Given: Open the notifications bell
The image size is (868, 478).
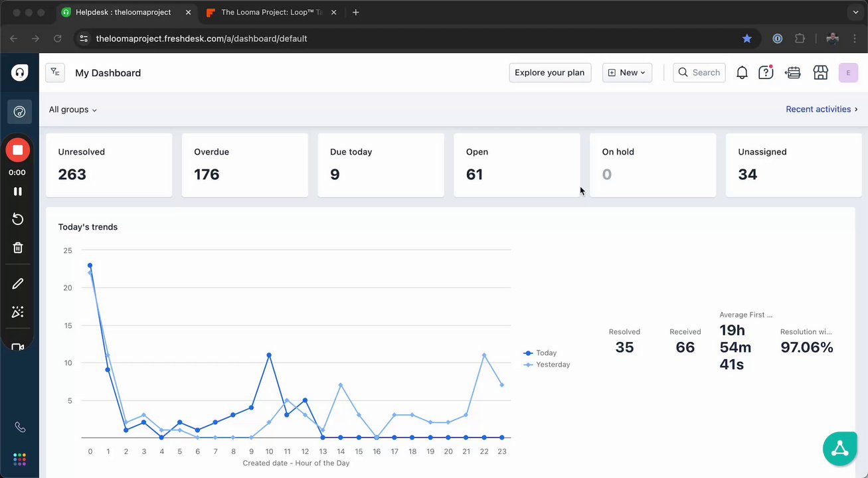Looking at the screenshot, I should [742, 73].
